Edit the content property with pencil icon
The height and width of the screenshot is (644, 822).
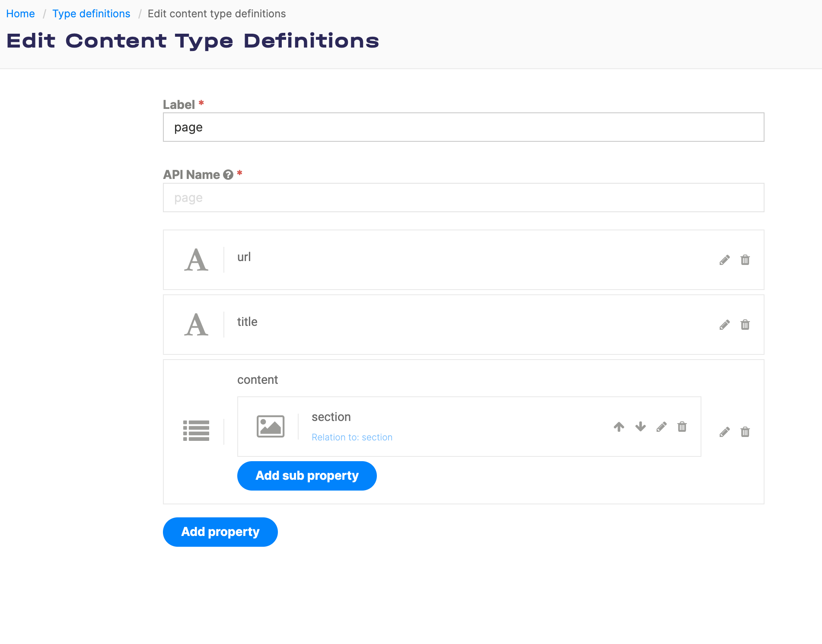(x=725, y=432)
